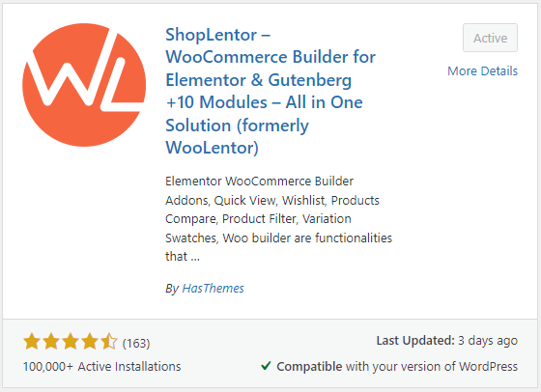Open the More Details link
The width and height of the screenshot is (541, 392).
point(482,71)
